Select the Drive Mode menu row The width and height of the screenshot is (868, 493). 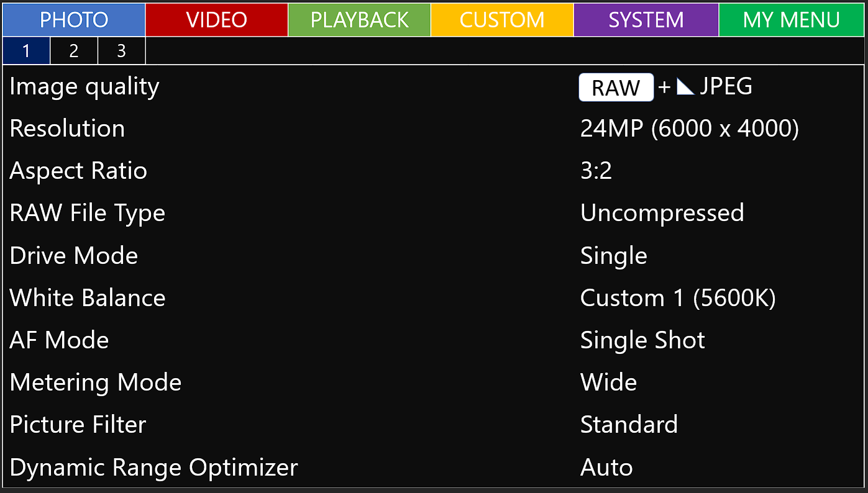coord(74,256)
